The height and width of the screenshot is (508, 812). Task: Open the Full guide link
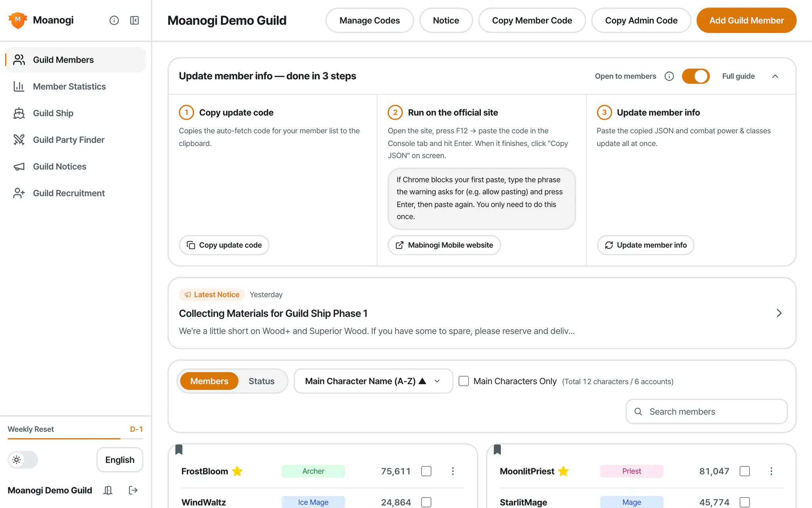(738, 76)
